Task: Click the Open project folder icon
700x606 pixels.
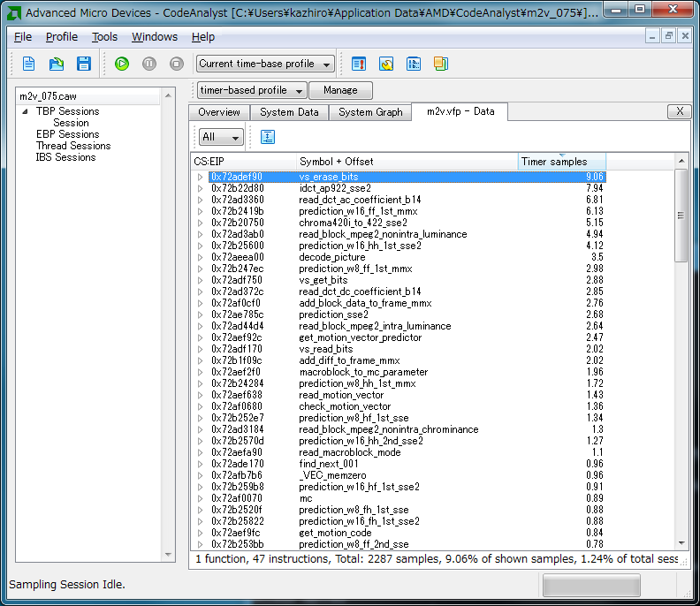Action: pos(57,64)
